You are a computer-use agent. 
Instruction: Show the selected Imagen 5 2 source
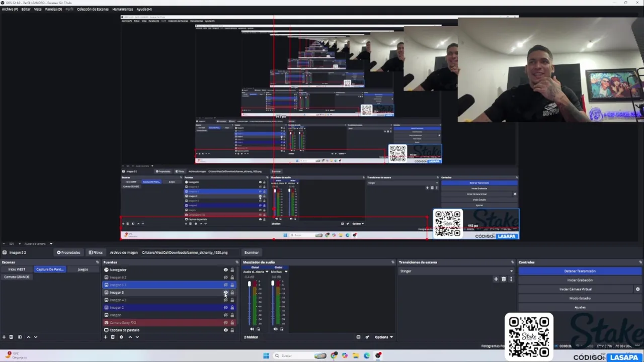[225, 285]
